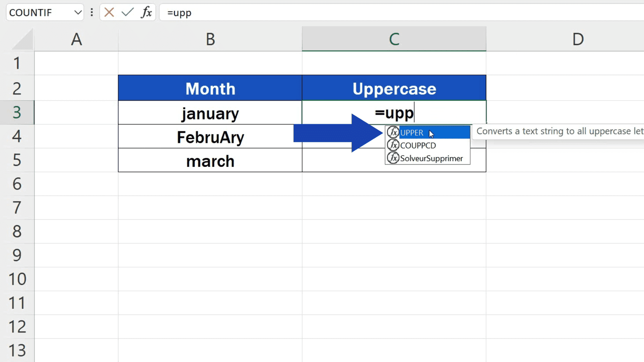
Task: Choose SolveurSupprimer from the suggestion list
Action: pos(431,158)
